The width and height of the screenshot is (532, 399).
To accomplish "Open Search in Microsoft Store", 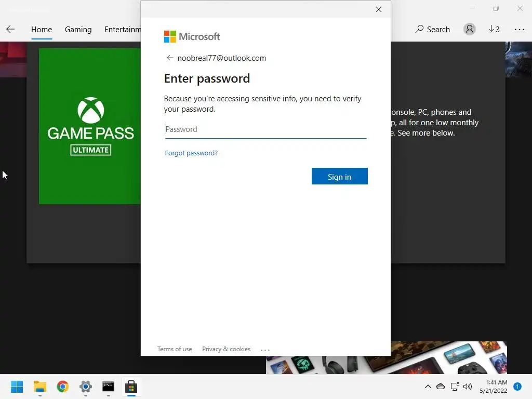I will point(432,30).
